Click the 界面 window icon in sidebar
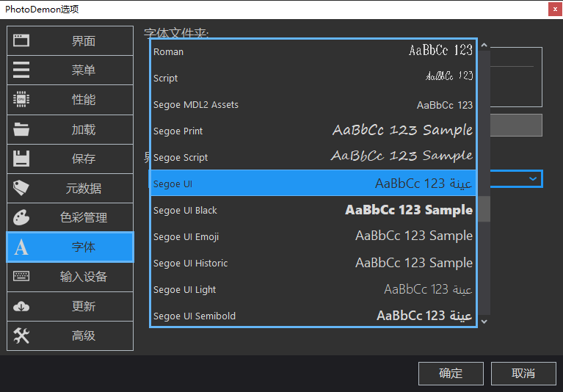 [x=21, y=41]
